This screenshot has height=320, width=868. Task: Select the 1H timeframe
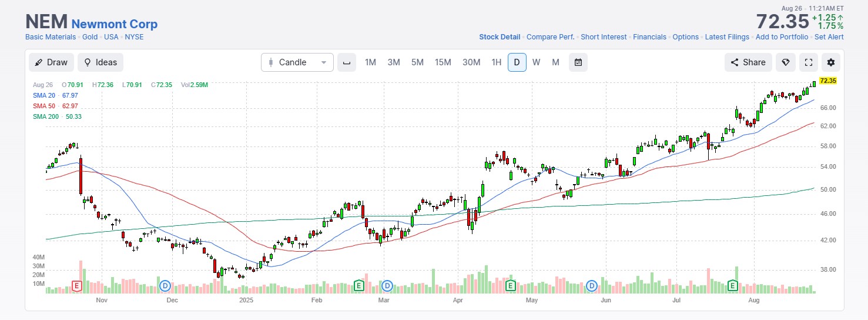click(497, 62)
